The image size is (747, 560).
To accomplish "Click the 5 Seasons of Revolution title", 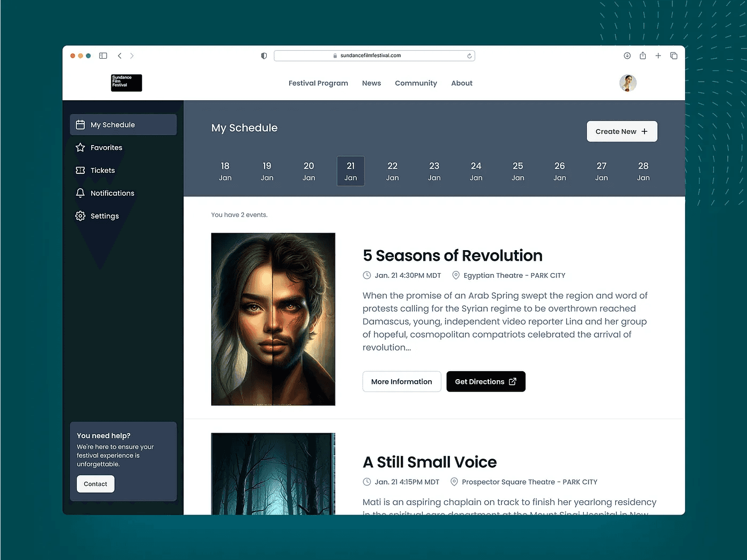I will point(452,255).
